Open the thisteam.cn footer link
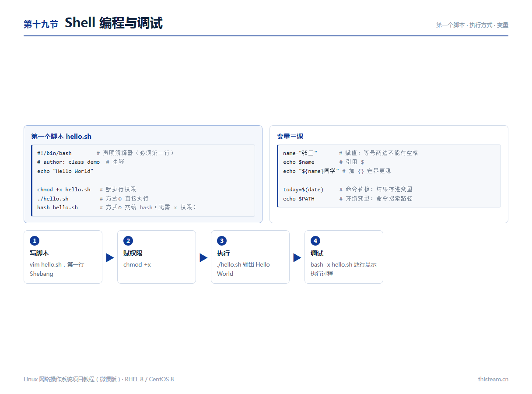The height and width of the screenshot is (394, 532). tap(493, 379)
